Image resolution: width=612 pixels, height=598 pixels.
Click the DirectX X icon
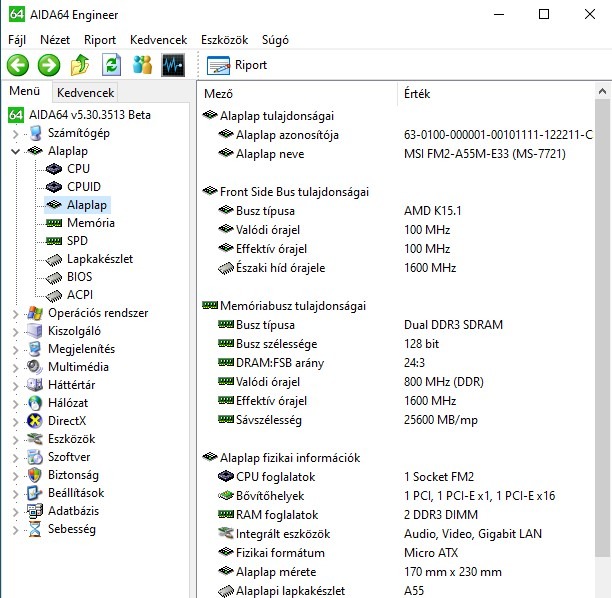pyautogui.click(x=35, y=421)
